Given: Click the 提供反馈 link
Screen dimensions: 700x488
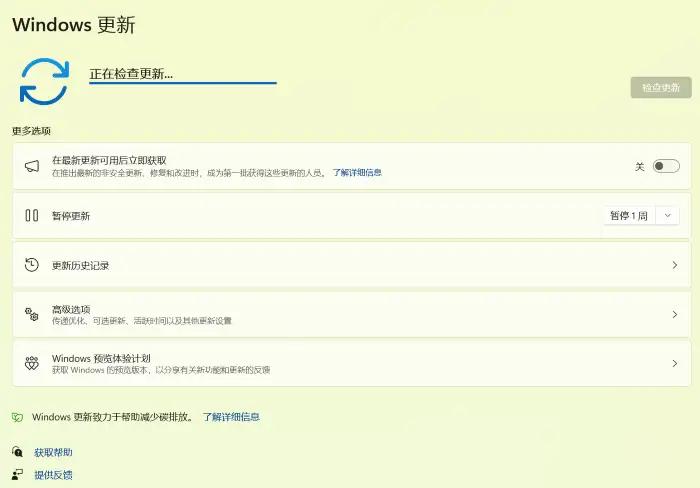Looking at the screenshot, I should [53, 475].
